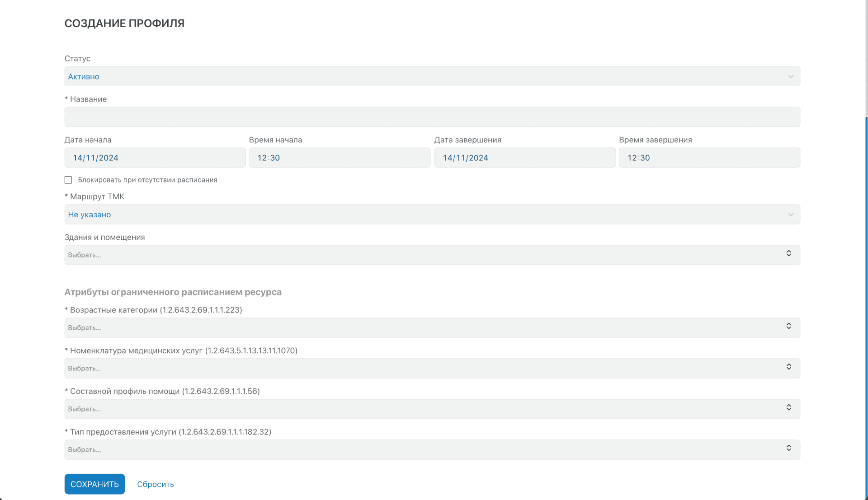The width and height of the screenshot is (868, 500).
Task: Click arrows icon in Возрастные категории
Action: [x=788, y=326]
